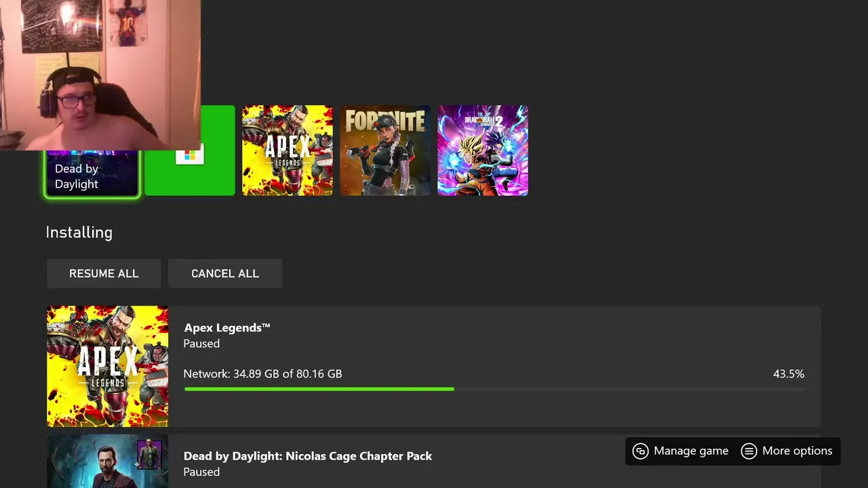Launch the Fortnite game tile

point(385,150)
